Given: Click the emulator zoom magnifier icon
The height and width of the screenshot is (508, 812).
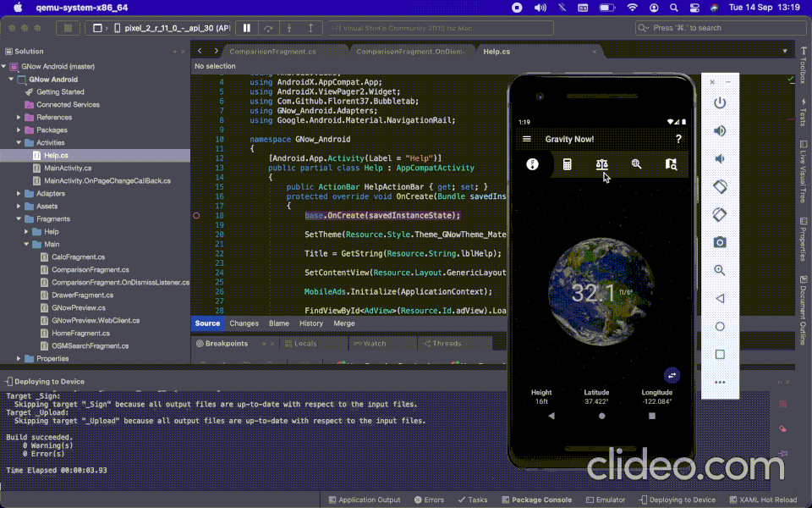Looking at the screenshot, I should (720, 270).
